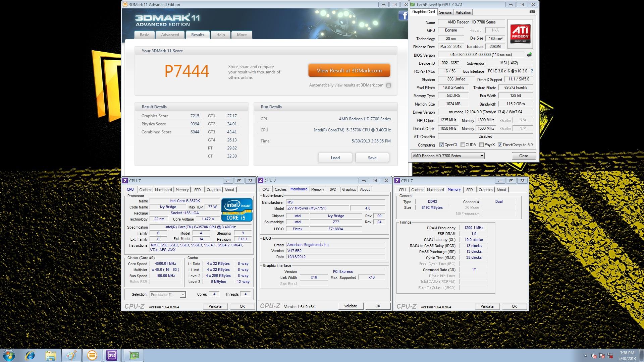644x362 pixels.
Task: Open the Sensors tab in GPU-Z
Action: pos(445,12)
